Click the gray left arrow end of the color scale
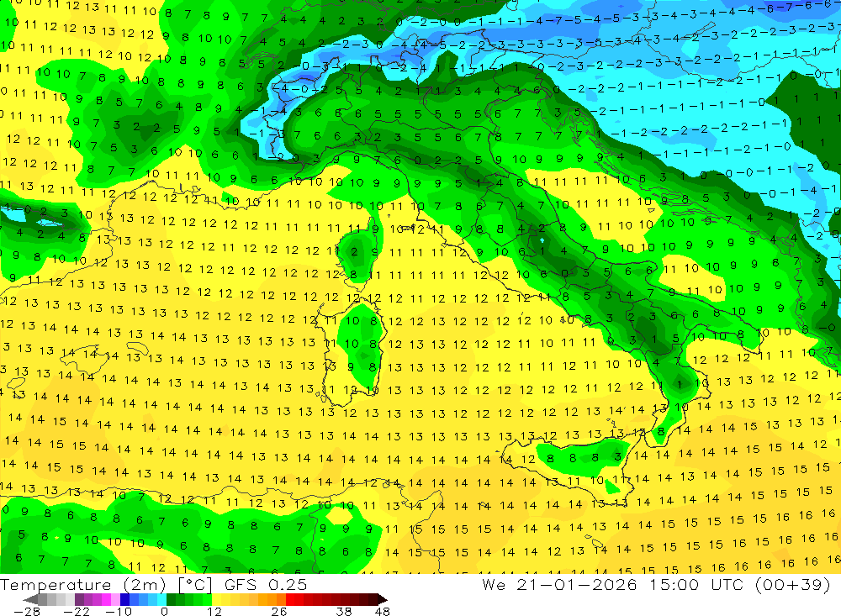 point(30,600)
